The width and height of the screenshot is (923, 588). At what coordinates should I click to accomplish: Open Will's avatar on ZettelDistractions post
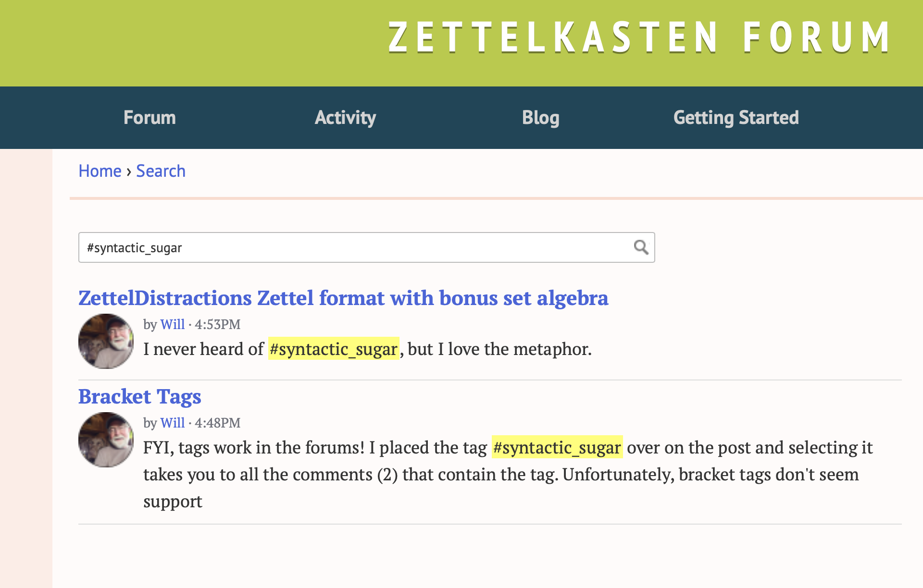pyautogui.click(x=106, y=341)
